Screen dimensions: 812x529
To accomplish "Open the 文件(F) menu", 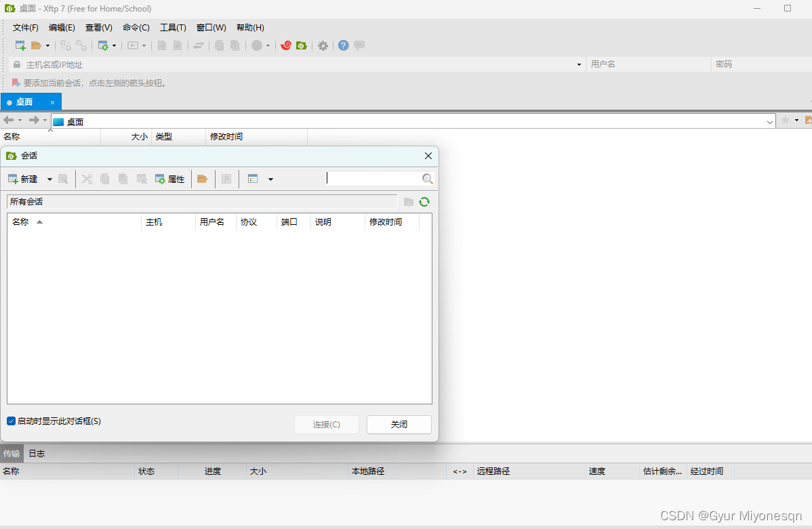I will click(25, 28).
